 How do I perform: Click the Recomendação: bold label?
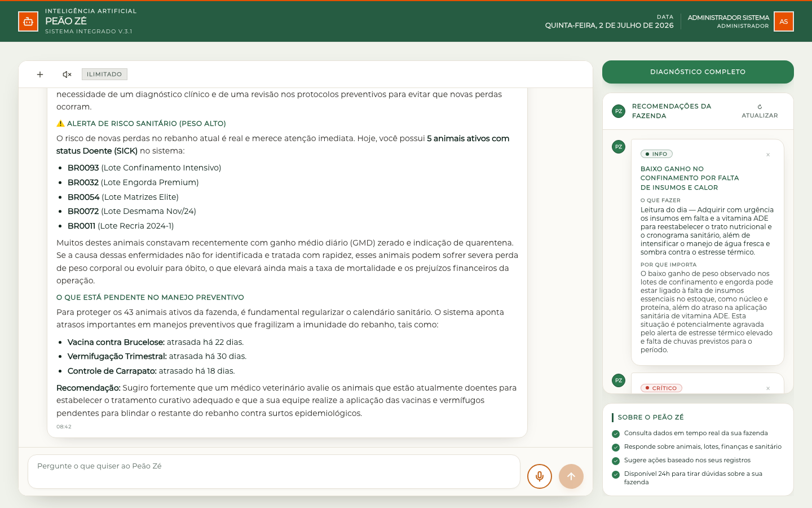tap(89, 388)
